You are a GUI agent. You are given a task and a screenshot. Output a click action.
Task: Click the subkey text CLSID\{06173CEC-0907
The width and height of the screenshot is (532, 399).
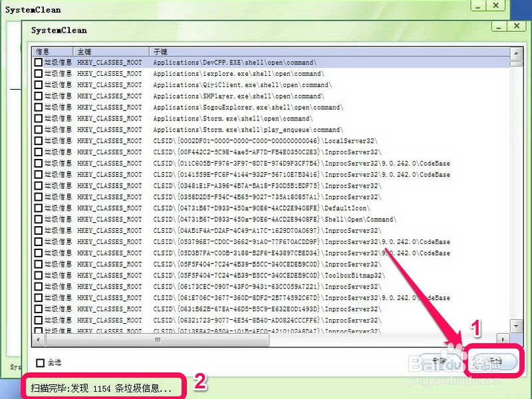tap(267, 287)
